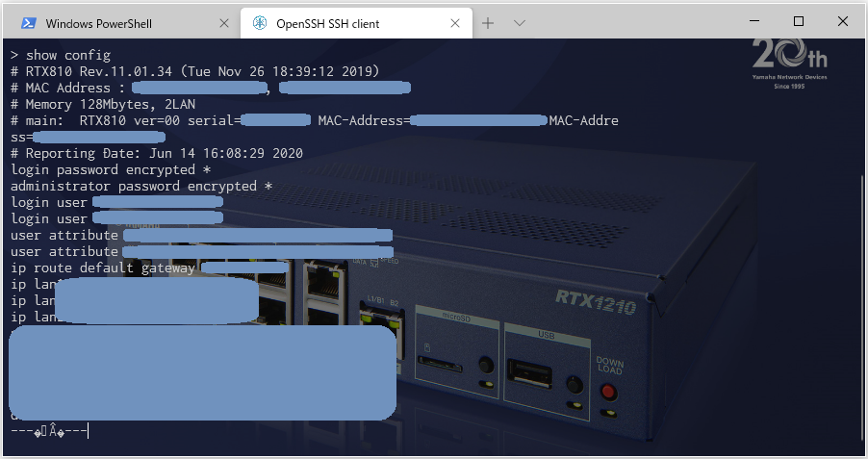868x459 pixels.
Task: Place the cursor at the terminal prompt end
Action: coord(88,431)
